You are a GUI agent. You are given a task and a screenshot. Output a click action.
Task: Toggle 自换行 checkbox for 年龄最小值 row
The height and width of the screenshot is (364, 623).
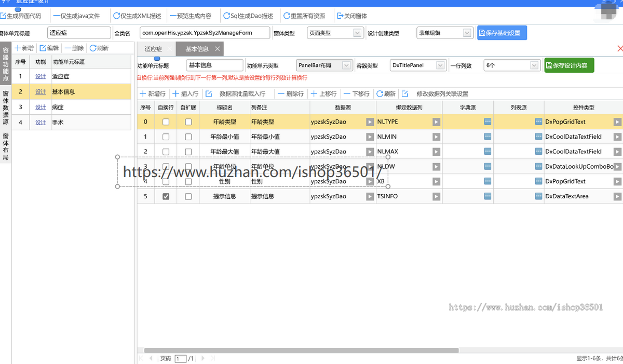[x=166, y=137]
